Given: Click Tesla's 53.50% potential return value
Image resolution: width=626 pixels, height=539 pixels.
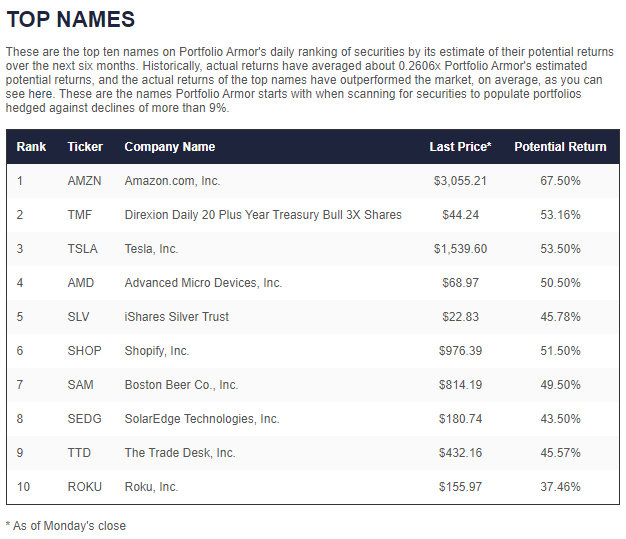Looking at the screenshot, I should tap(560, 249).
